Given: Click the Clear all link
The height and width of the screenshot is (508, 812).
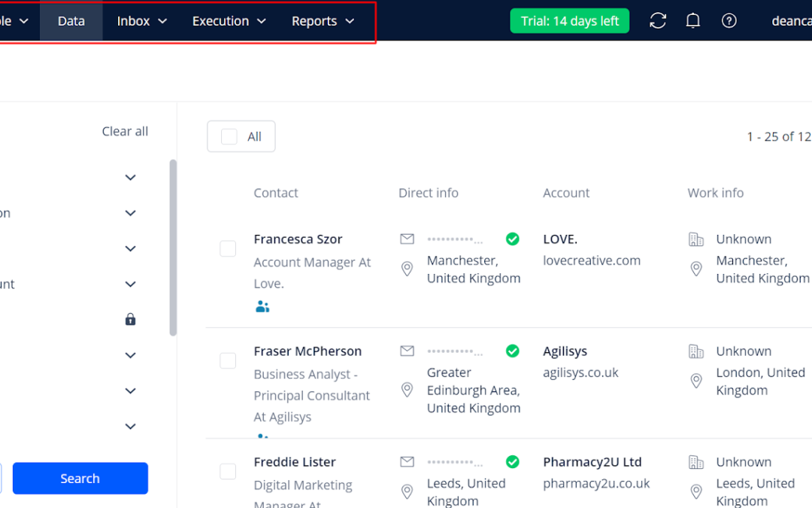Looking at the screenshot, I should pos(125,130).
